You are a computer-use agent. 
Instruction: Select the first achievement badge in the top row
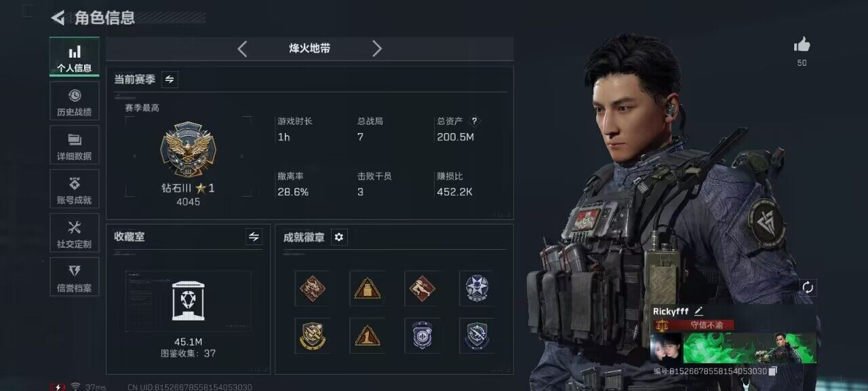(313, 288)
